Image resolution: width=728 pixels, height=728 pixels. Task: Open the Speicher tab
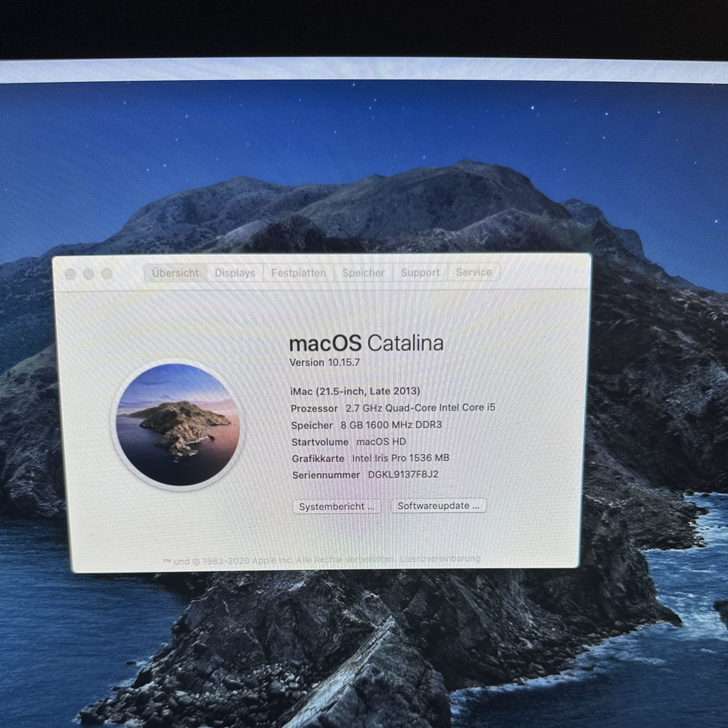[x=363, y=272]
